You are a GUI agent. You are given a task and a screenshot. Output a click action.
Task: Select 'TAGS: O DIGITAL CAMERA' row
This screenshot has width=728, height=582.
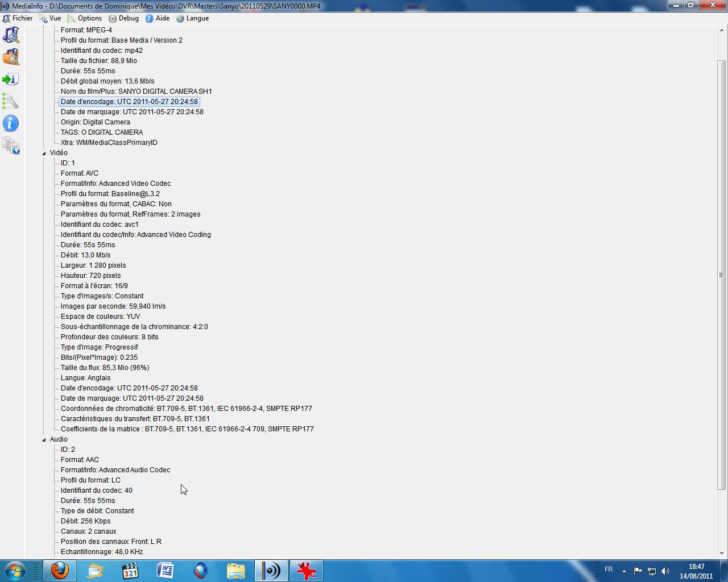coord(102,132)
